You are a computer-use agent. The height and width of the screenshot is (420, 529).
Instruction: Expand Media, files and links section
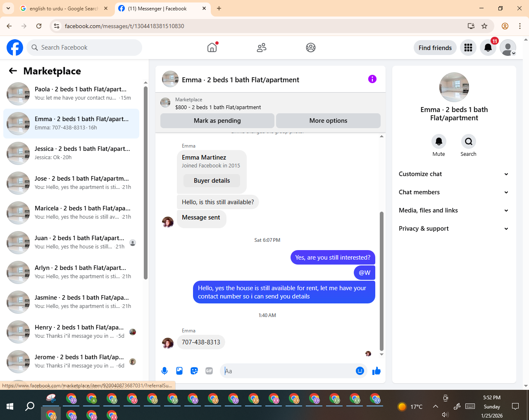[454, 210]
